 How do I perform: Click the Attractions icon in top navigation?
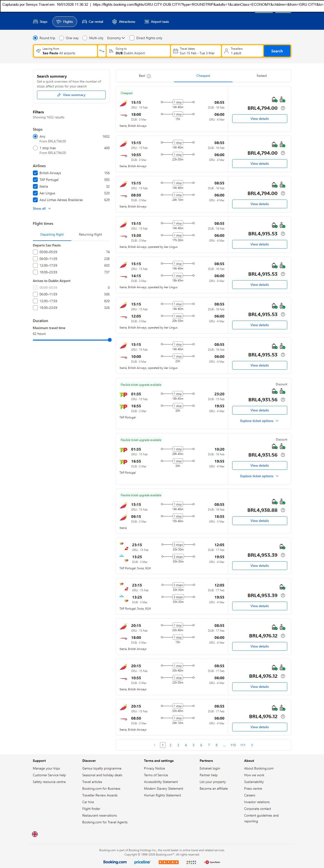(x=115, y=22)
